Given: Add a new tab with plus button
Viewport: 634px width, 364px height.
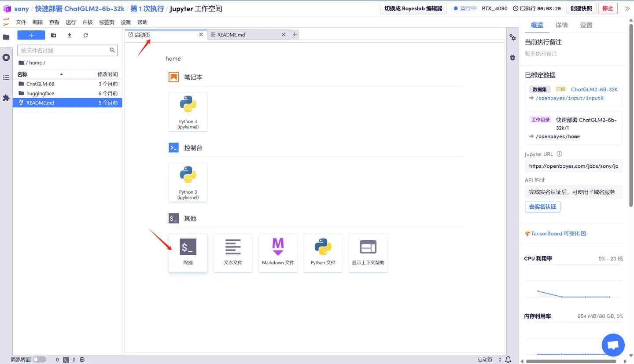Looking at the screenshot, I should [295, 34].
